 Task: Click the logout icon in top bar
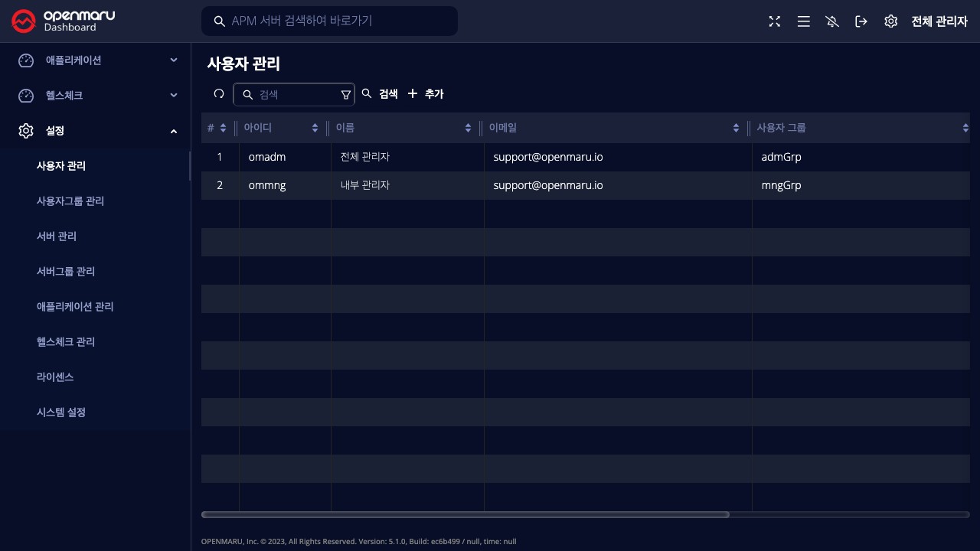pos(861,21)
